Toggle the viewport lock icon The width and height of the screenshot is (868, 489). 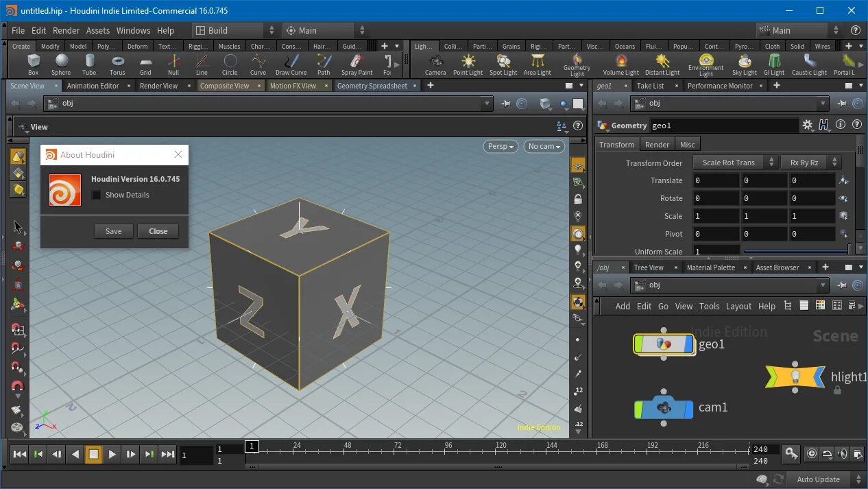click(x=578, y=200)
